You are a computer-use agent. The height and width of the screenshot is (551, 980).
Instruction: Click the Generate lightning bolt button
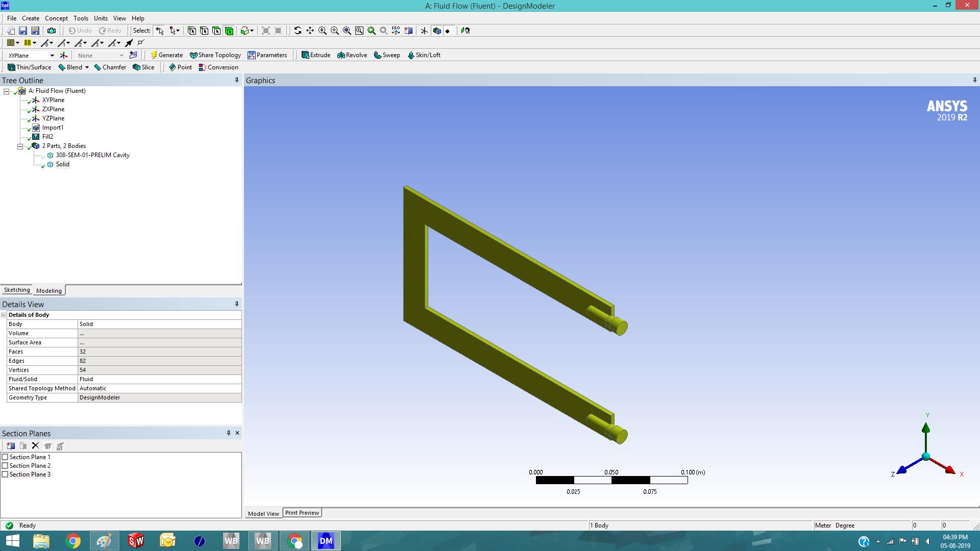click(166, 55)
